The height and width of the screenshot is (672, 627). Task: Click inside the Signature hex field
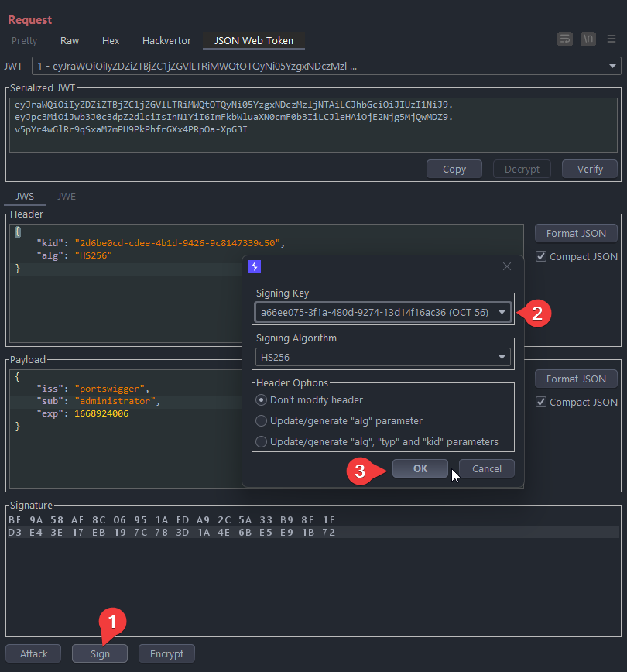point(310,573)
